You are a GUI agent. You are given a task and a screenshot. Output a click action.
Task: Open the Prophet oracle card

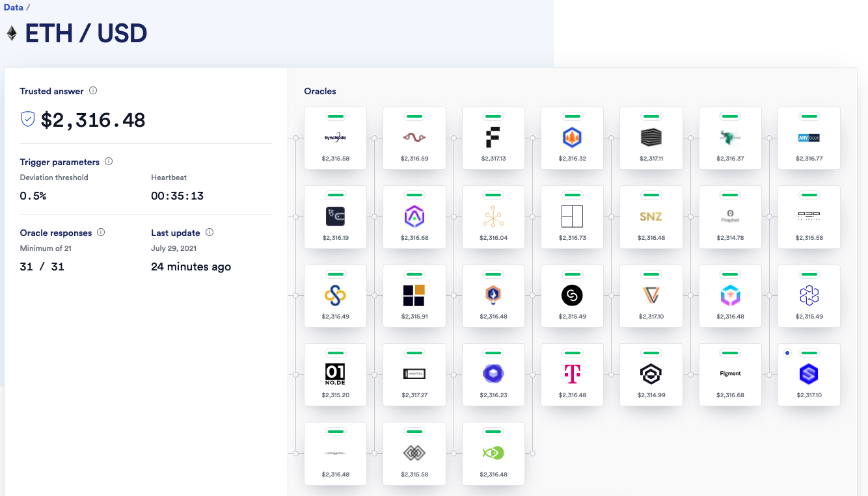[731, 217]
